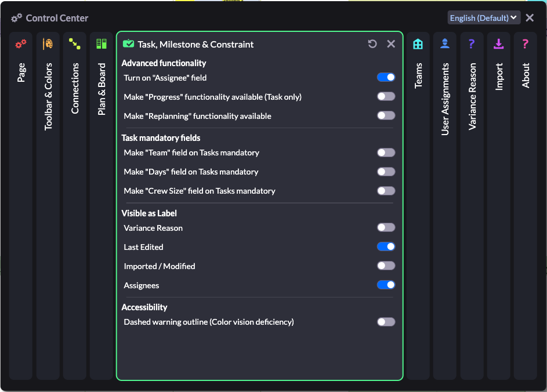Open the English (Default) language dropdown
The width and height of the screenshot is (547, 392).
(484, 17)
